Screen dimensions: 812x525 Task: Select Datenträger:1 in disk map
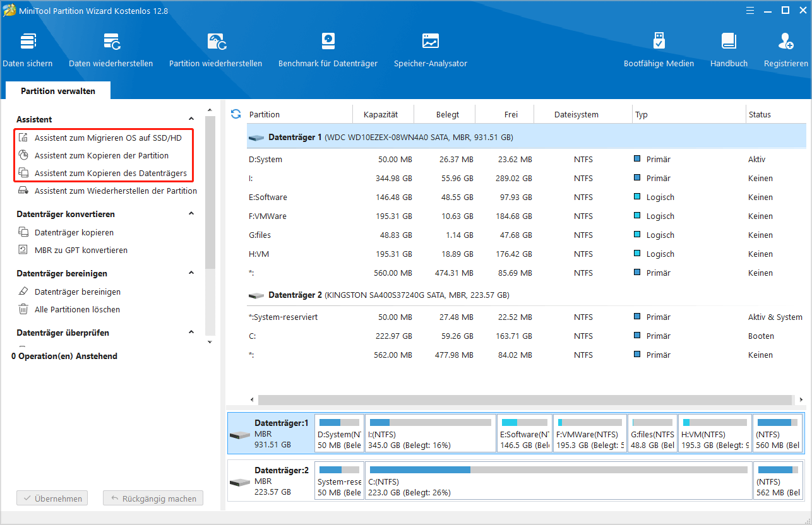click(271, 434)
